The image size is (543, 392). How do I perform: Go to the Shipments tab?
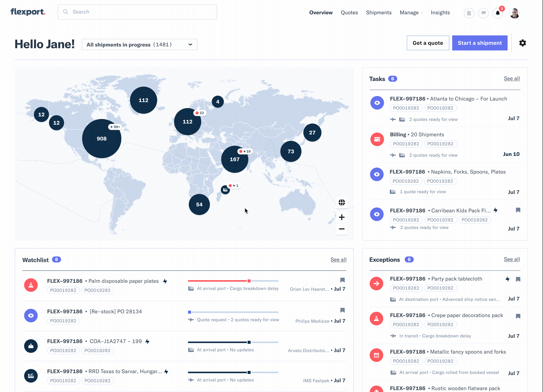379,13
